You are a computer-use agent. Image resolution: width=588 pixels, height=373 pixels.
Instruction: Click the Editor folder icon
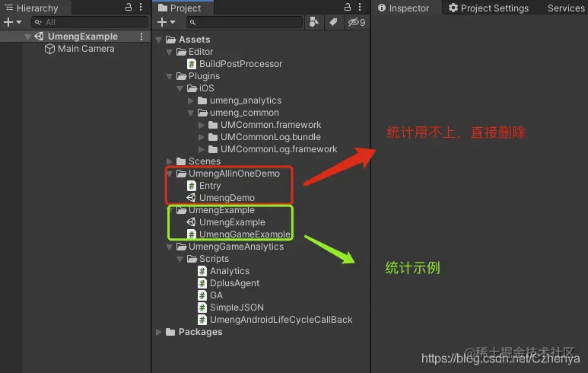(x=181, y=52)
